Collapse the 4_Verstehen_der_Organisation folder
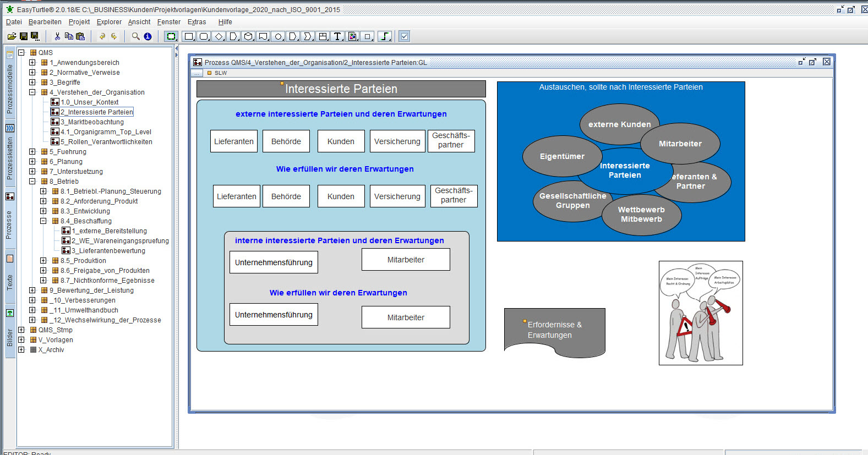The height and width of the screenshot is (455, 868). tap(32, 92)
